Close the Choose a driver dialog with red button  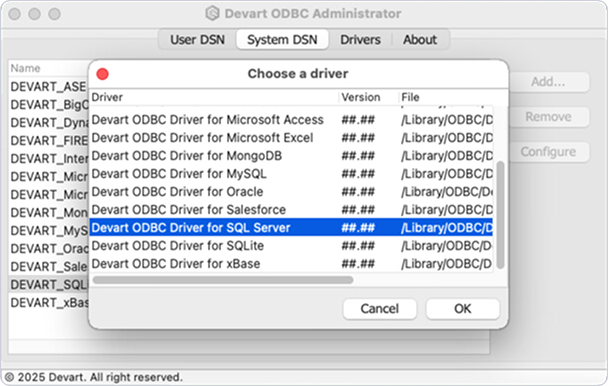102,74
